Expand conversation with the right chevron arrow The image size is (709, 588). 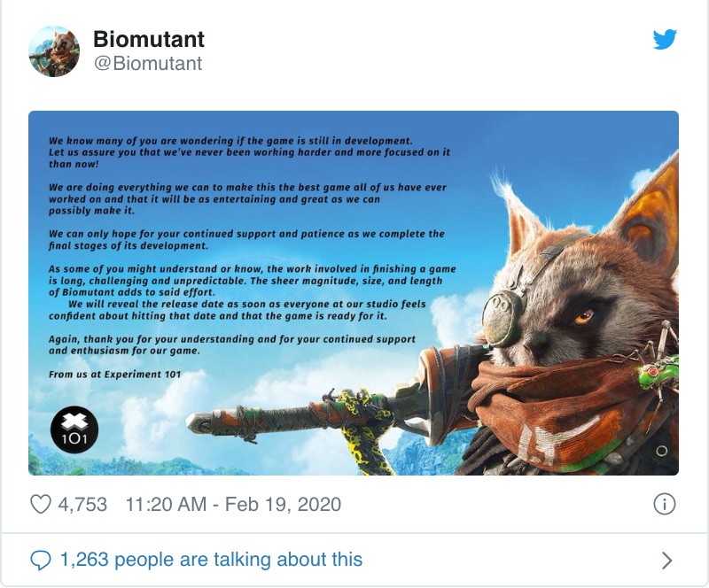(x=667, y=561)
